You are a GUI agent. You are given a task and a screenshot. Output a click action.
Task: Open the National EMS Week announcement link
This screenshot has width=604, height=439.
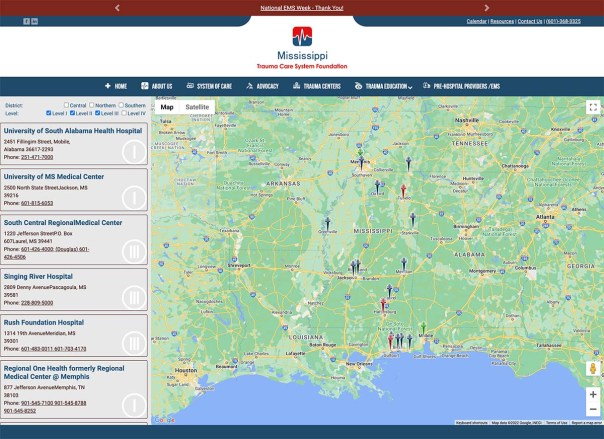coord(302,8)
